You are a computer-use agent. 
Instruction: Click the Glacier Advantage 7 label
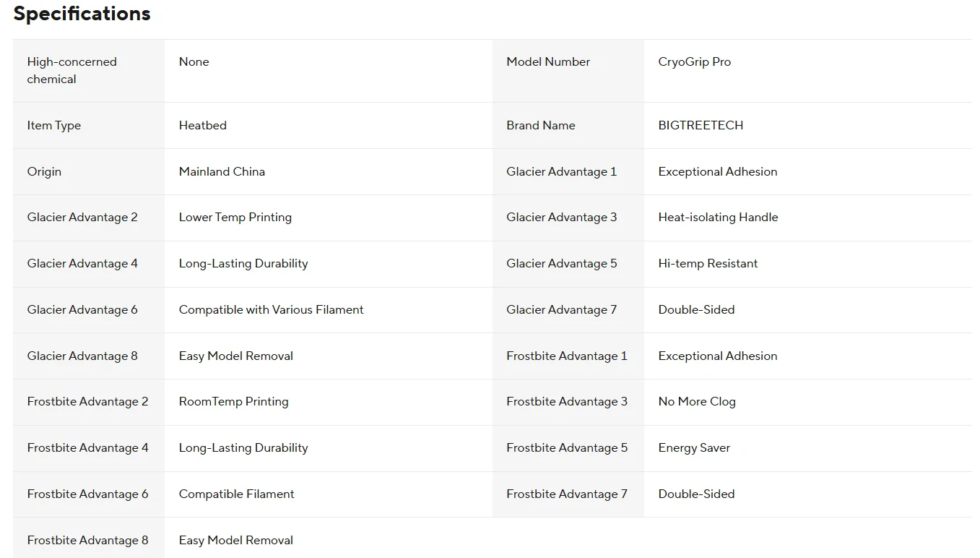coord(561,310)
